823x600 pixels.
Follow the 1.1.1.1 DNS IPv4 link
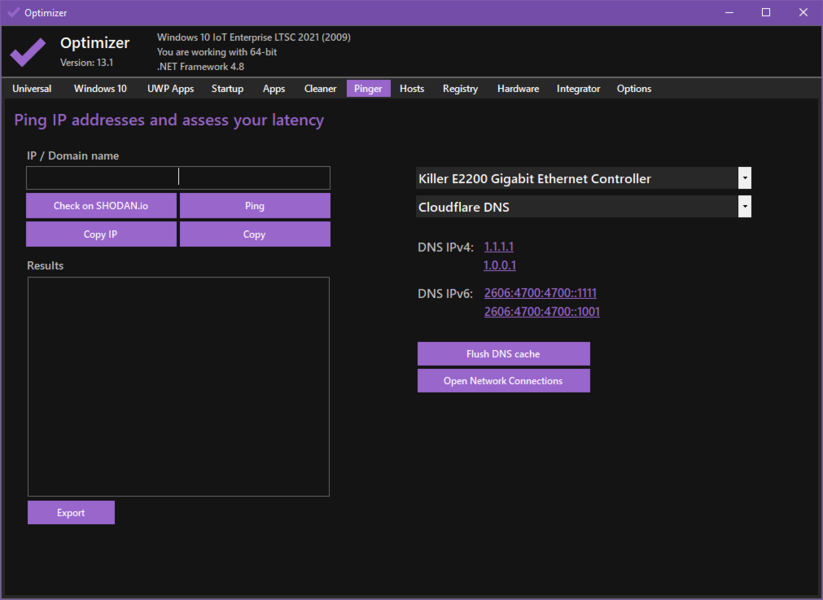pyautogui.click(x=498, y=246)
